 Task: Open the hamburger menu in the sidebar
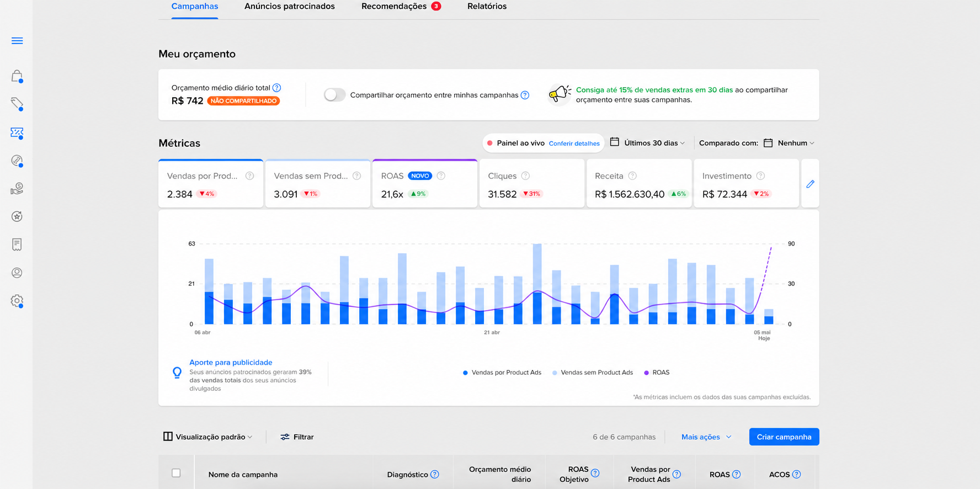[x=17, y=41]
